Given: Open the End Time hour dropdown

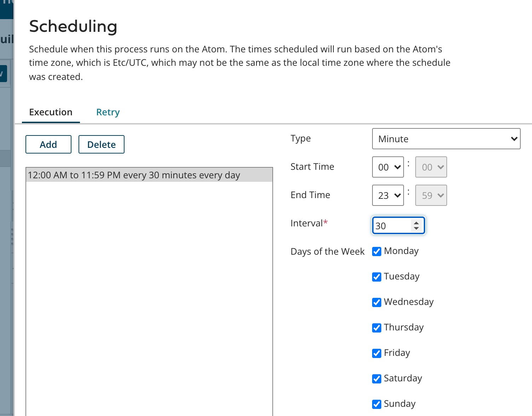Looking at the screenshot, I should click(388, 195).
